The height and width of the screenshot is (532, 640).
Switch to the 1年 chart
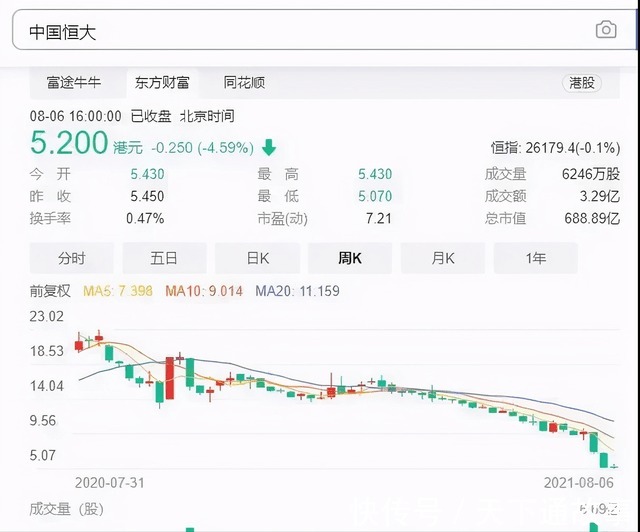[x=536, y=258]
